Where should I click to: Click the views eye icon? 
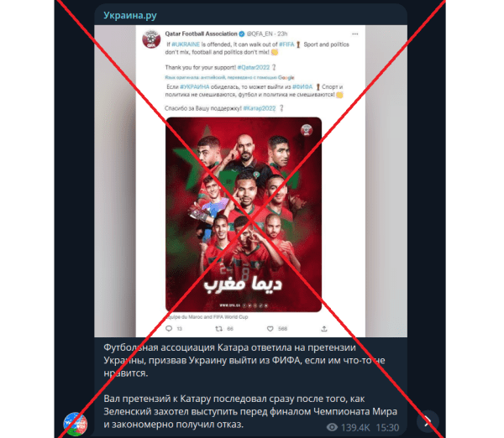click(332, 427)
